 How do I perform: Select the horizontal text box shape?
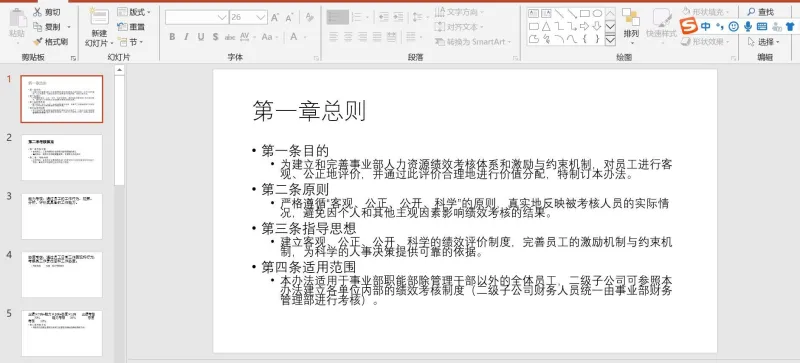tap(534, 13)
